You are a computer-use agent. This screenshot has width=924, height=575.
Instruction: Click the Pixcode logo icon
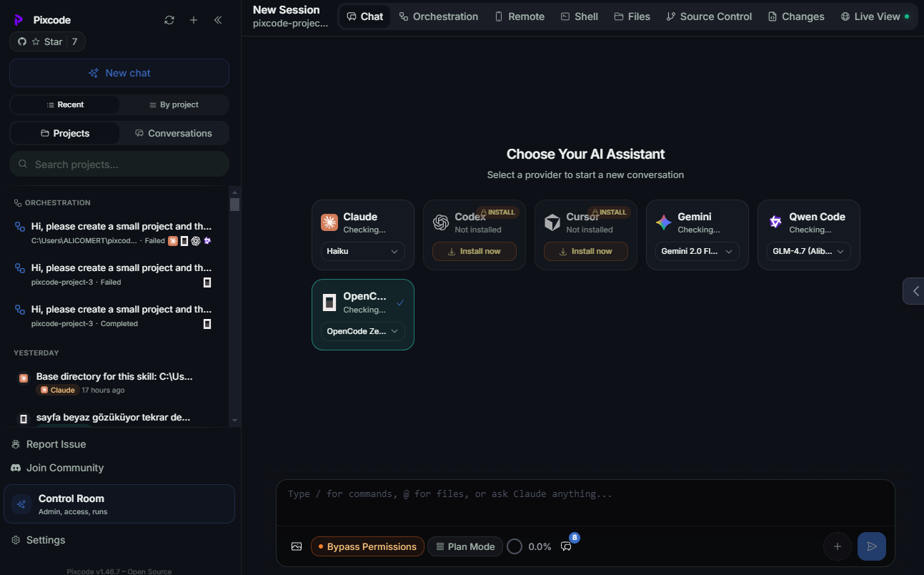coord(19,20)
